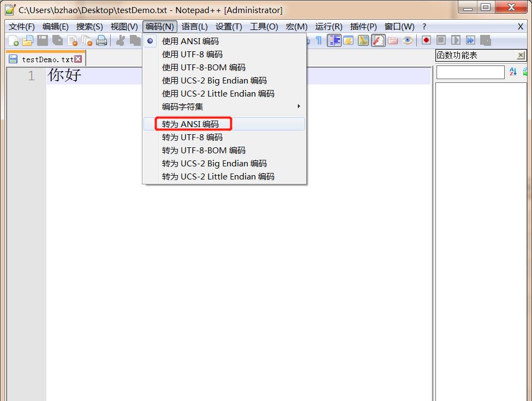Create a new file with the New icon
This screenshot has height=401, width=532.
pos(14,41)
